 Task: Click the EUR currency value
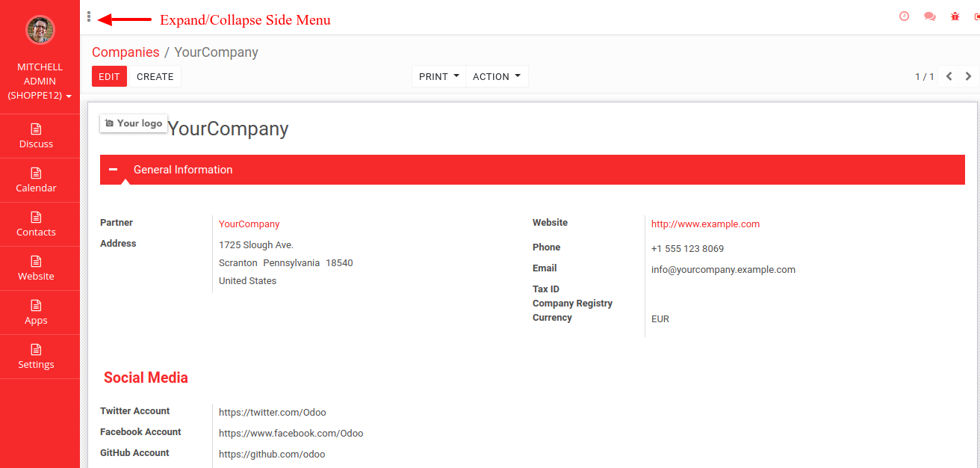click(660, 319)
